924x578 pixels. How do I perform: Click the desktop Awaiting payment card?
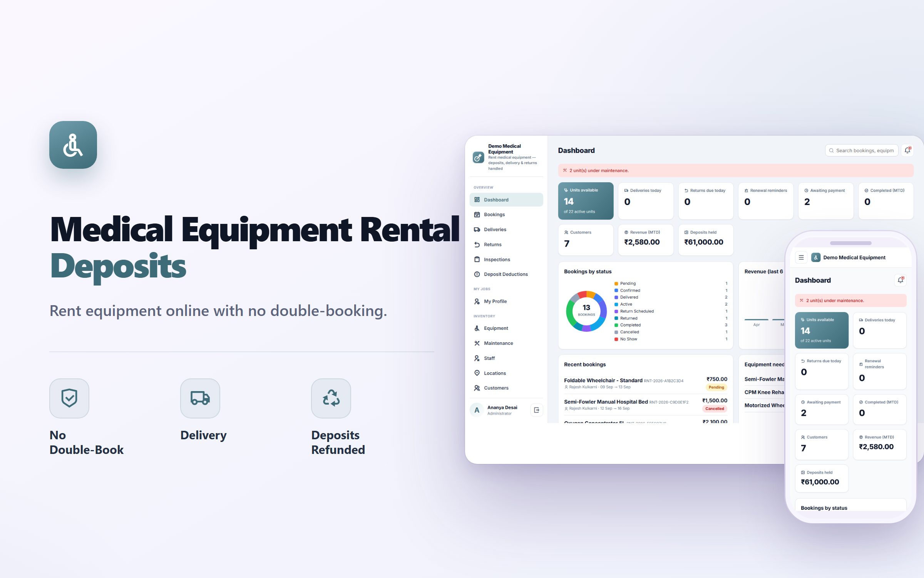click(826, 201)
